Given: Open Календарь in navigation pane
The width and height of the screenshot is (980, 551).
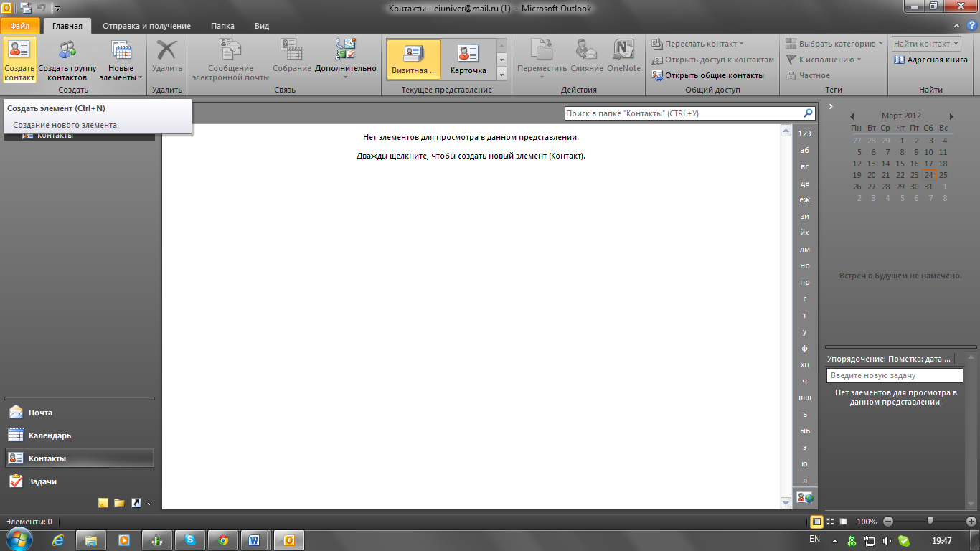Looking at the screenshot, I should [79, 435].
